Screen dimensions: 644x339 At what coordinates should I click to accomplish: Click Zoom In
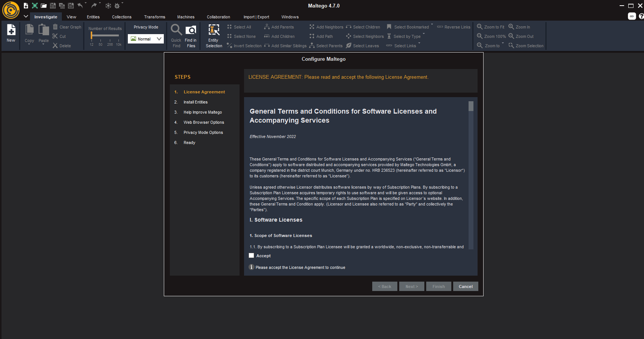coord(519,27)
